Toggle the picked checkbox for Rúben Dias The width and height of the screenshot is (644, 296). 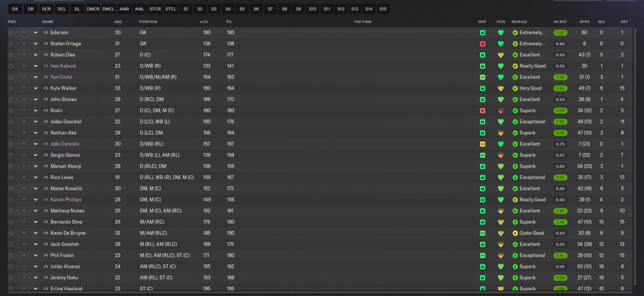pyautogui.click(x=11, y=55)
